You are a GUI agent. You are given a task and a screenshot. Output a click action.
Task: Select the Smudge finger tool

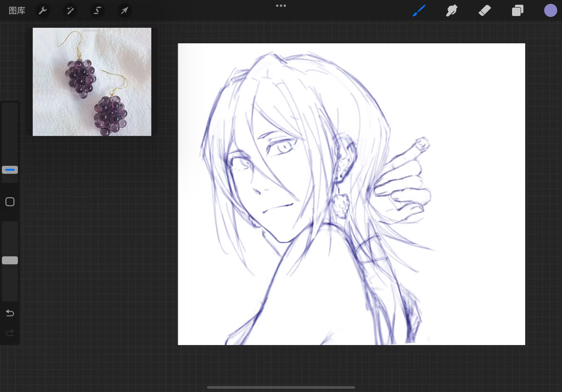(x=451, y=11)
